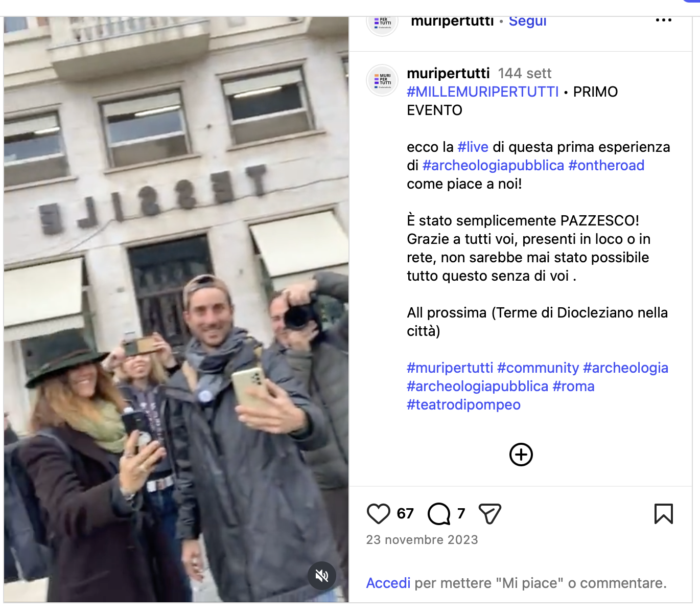This screenshot has height=612, width=700.
Task: Open muripertutti avatar beside caption
Action: 382,80
